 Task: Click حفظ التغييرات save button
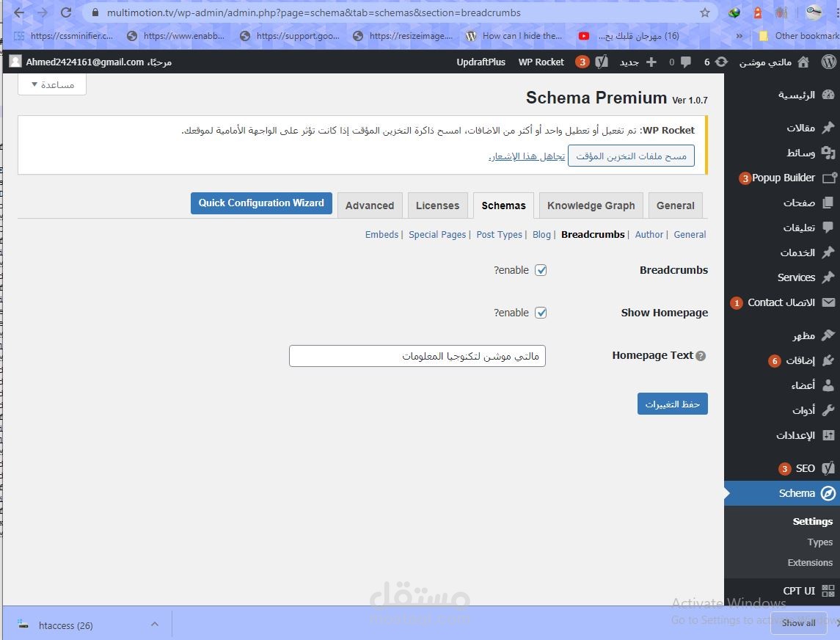(672, 404)
